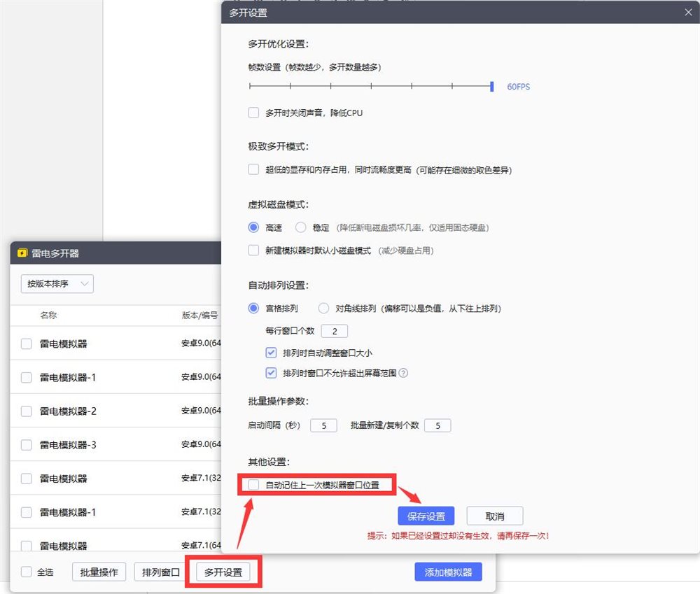This screenshot has height=594, width=700.
Task: Click the 排列窗口 button
Action: tap(161, 572)
